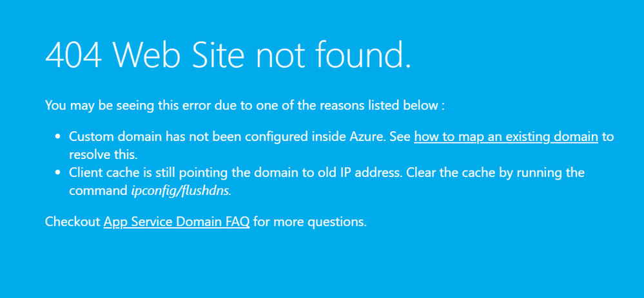644x298 pixels.
Task: Click the "404" number in the heading
Action: tap(73, 56)
